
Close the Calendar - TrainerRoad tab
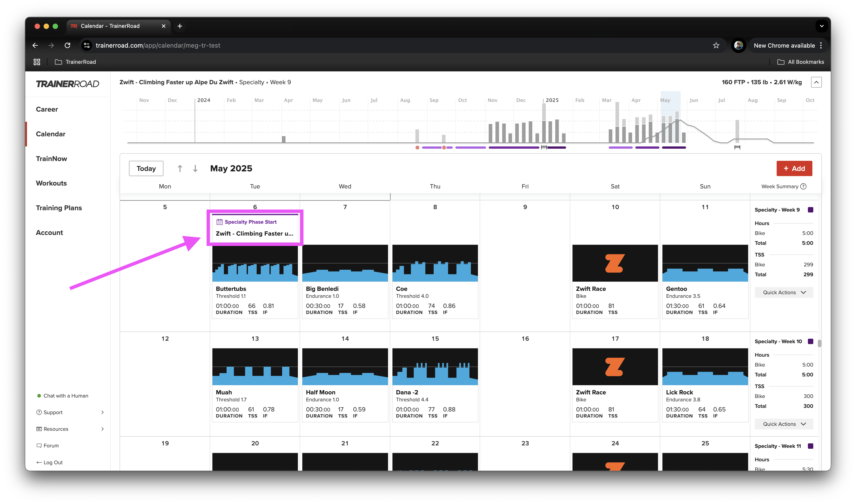tap(163, 26)
